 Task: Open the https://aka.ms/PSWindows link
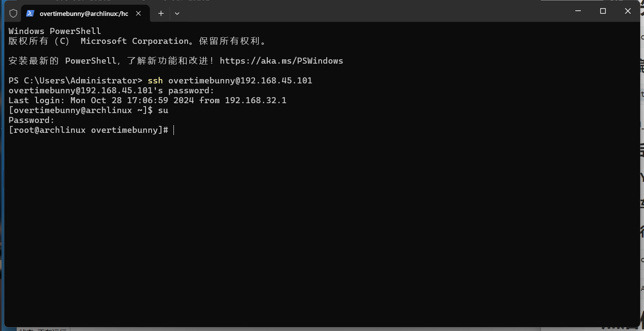(x=281, y=61)
